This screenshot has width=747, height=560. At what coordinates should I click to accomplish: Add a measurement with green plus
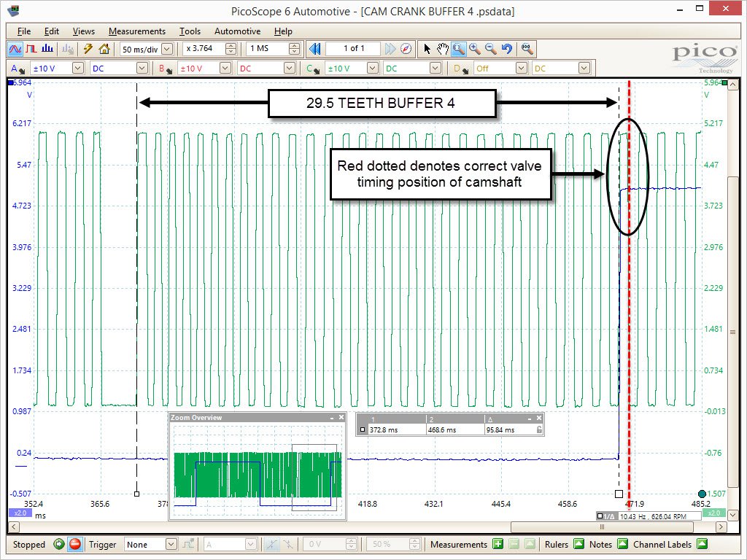[498, 544]
